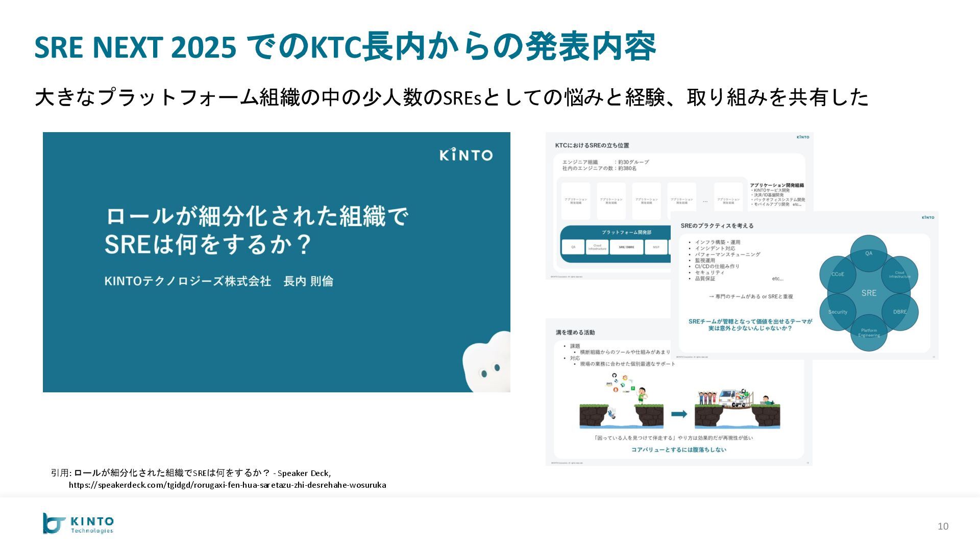
Task: Select the main title slide thumbnail
Action: pos(277,262)
